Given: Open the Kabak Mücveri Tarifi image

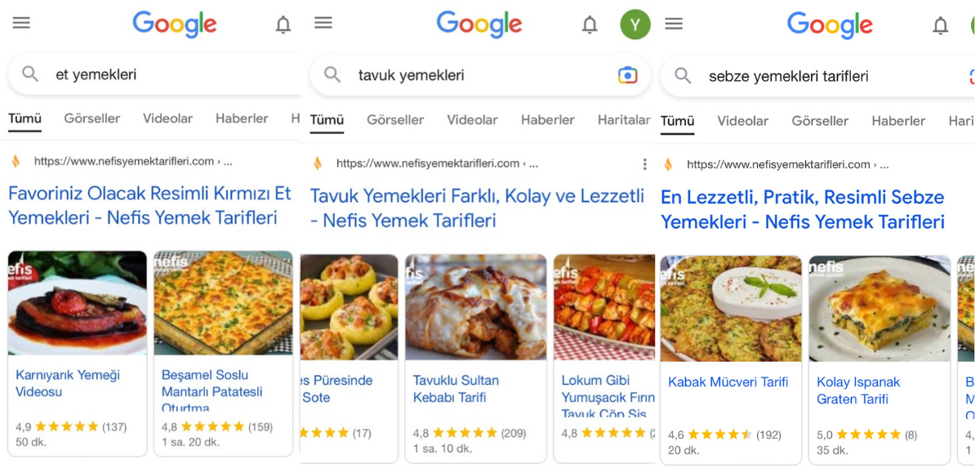Looking at the screenshot, I should click(x=730, y=308).
